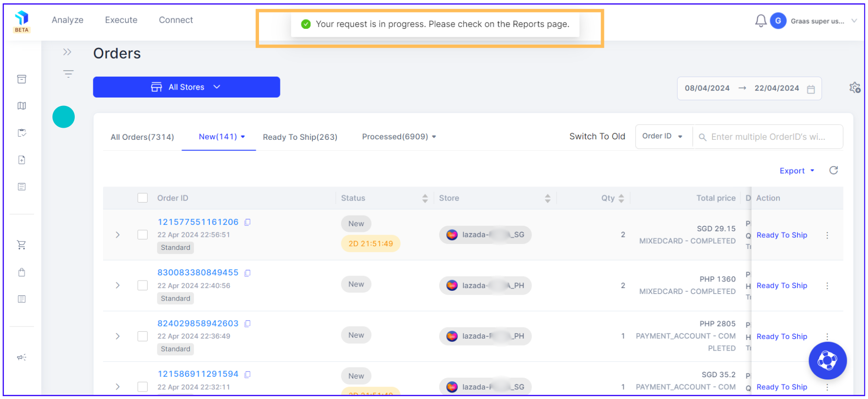
Task: Open the shopping bag sidebar icon
Action: coord(22,272)
